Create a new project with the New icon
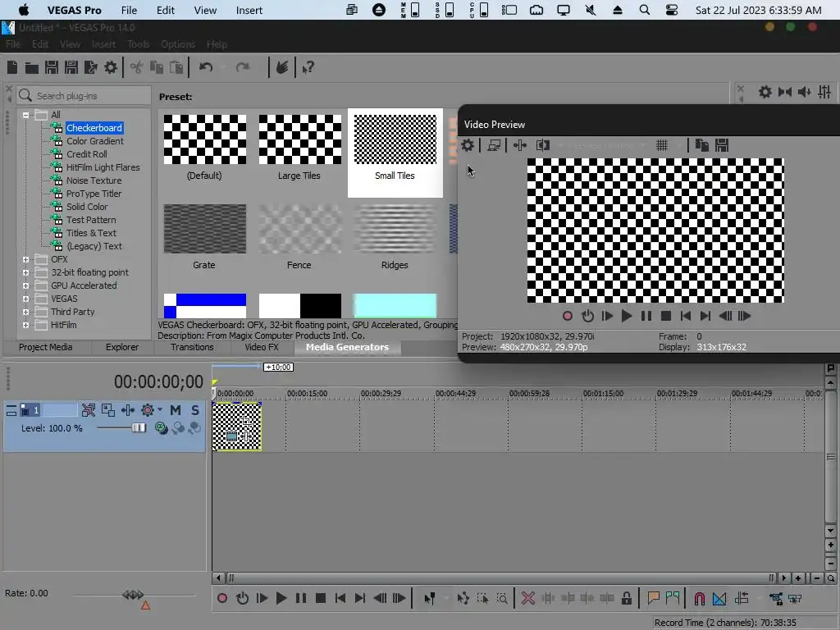The image size is (840, 630). [x=12, y=67]
